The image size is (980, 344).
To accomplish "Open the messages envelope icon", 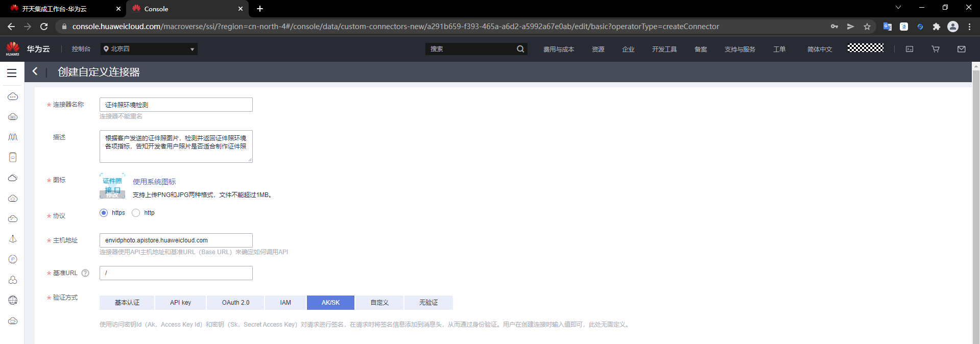I will (x=962, y=49).
